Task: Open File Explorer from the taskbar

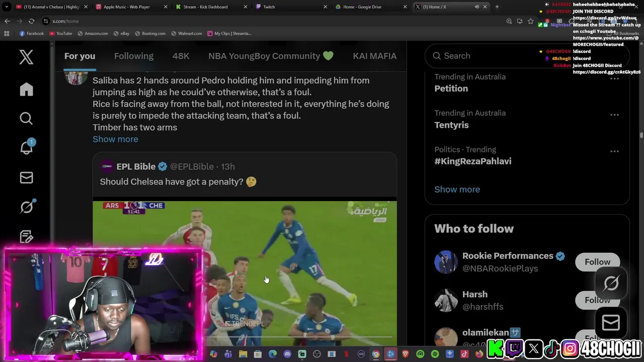Action: (x=243, y=354)
